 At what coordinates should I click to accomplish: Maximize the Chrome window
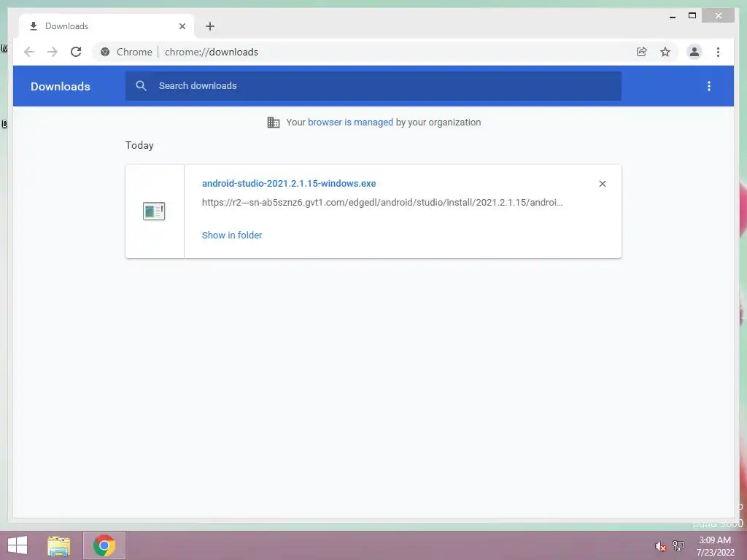pyautogui.click(x=692, y=16)
